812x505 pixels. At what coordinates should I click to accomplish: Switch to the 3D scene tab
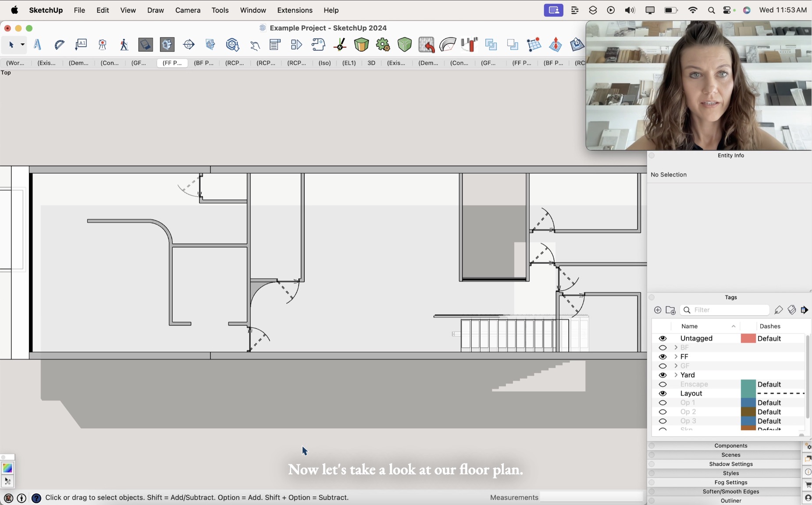click(x=371, y=63)
